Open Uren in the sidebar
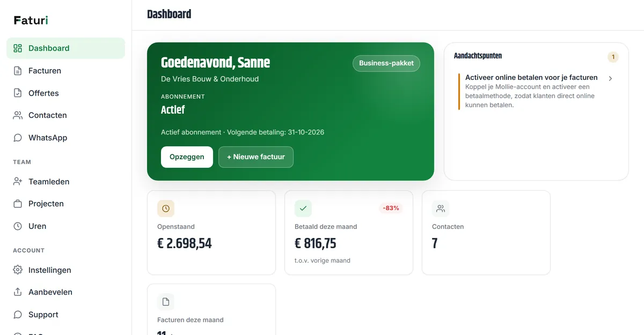The width and height of the screenshot is (644, 335). (65, 226)
